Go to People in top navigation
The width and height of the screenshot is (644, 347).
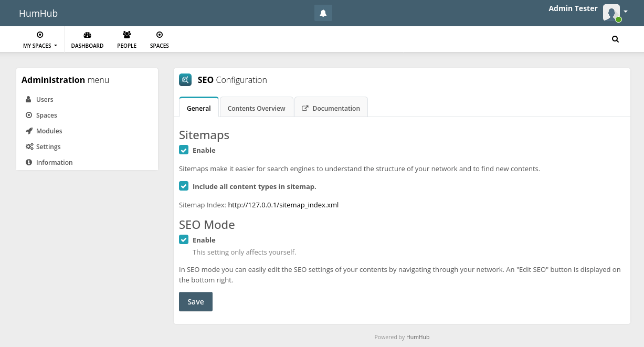[126, 39]
